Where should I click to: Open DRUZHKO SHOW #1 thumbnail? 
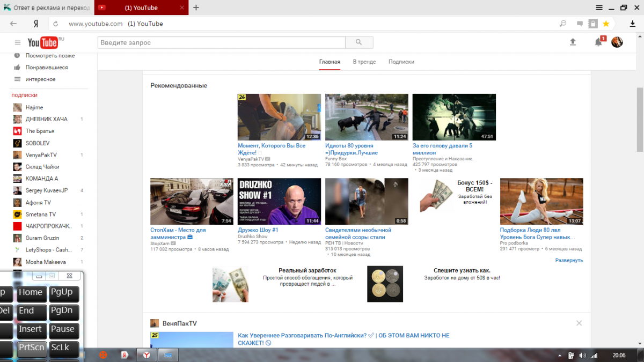pos(279,201)
